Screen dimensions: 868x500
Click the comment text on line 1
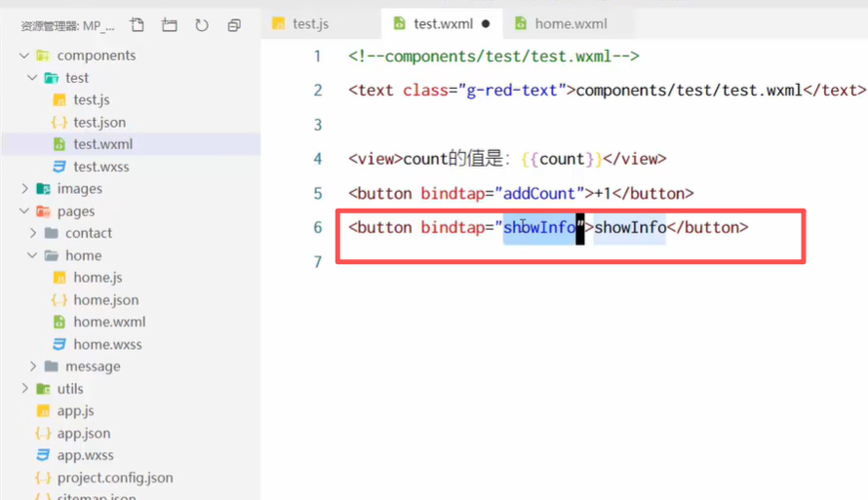pyautogui.click(x=493, y=57)
